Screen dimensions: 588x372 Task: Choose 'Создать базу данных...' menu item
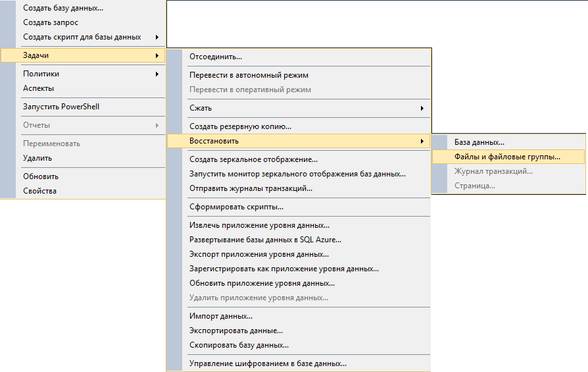(63, 8)
